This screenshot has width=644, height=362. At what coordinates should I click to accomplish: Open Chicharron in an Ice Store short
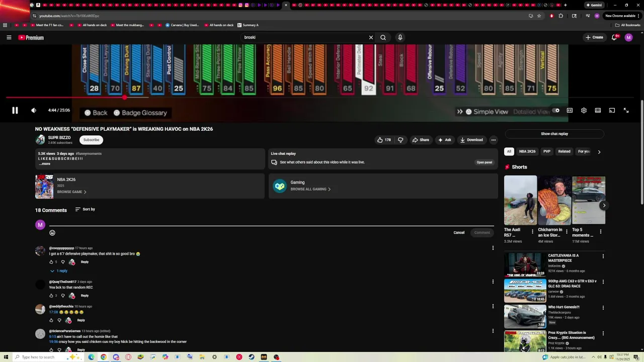[554, 200]
